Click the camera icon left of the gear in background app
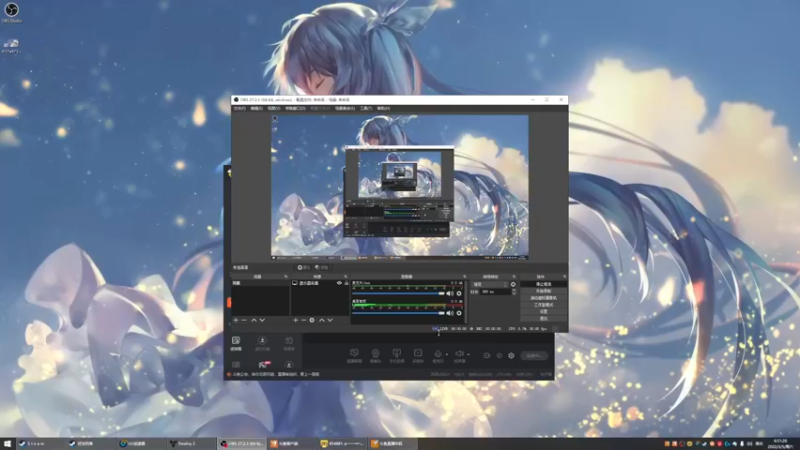Viewport: 800px width, 450px height. [x=487, y=356]
